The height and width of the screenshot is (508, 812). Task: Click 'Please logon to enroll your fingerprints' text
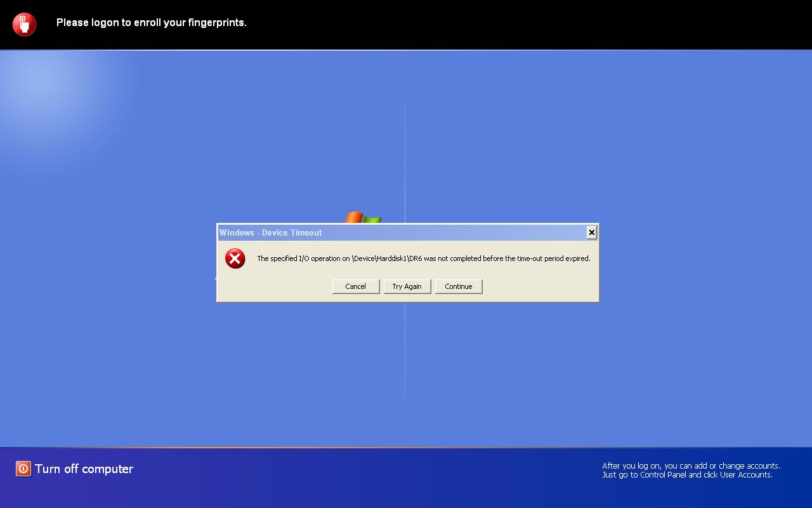pyautogui.click(x=152, y=22)
